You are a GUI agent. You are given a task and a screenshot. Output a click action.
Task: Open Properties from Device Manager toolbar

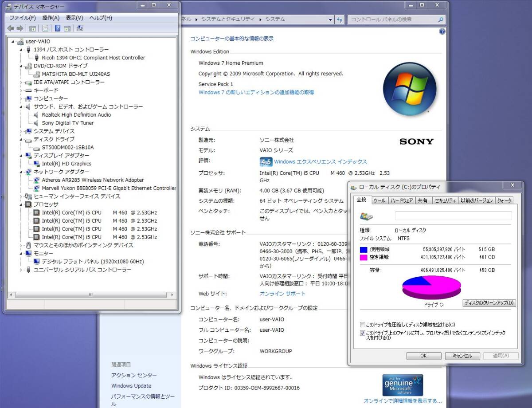(45, 28)
